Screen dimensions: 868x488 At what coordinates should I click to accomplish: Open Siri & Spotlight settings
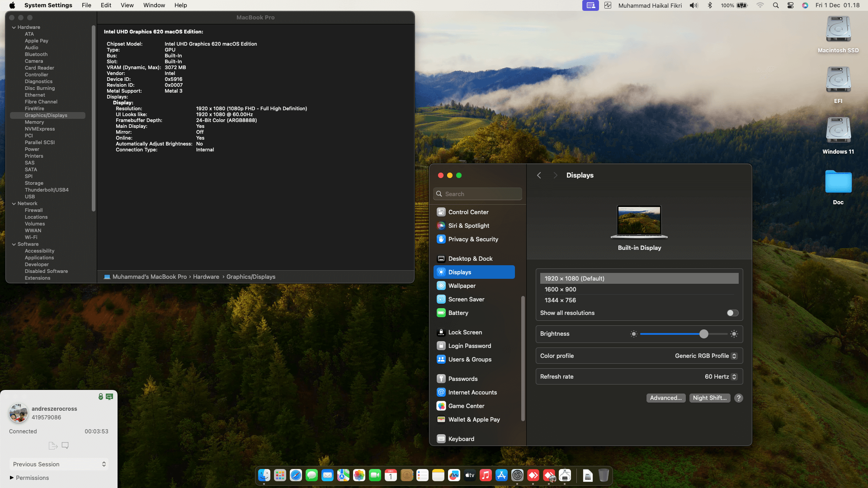point(468,225)
